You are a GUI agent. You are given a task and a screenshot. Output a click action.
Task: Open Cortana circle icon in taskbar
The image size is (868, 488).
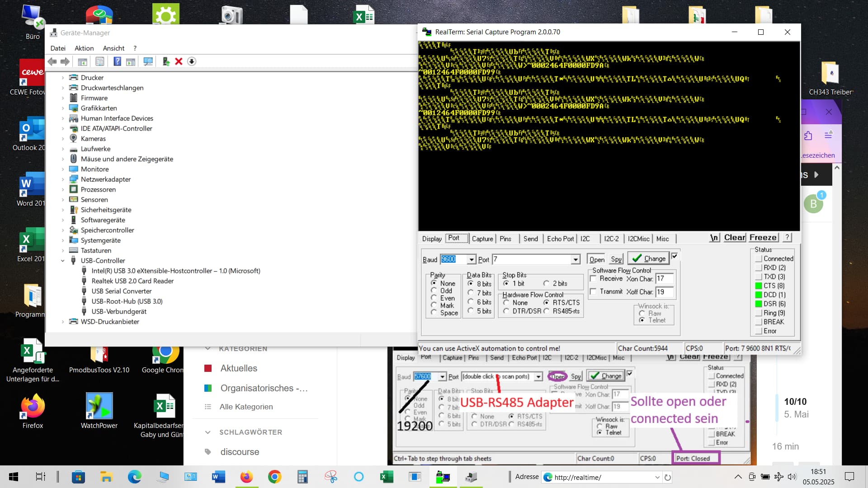tap(359, 477)
